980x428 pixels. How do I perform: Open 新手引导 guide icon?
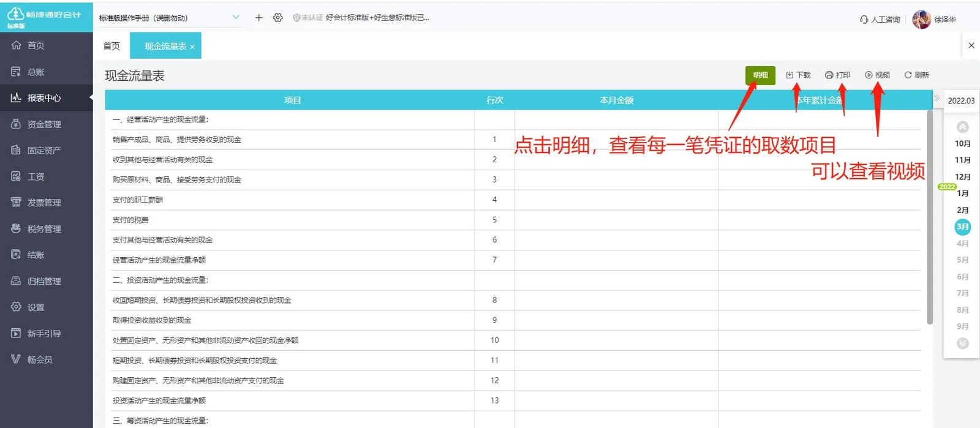point(16,333)
